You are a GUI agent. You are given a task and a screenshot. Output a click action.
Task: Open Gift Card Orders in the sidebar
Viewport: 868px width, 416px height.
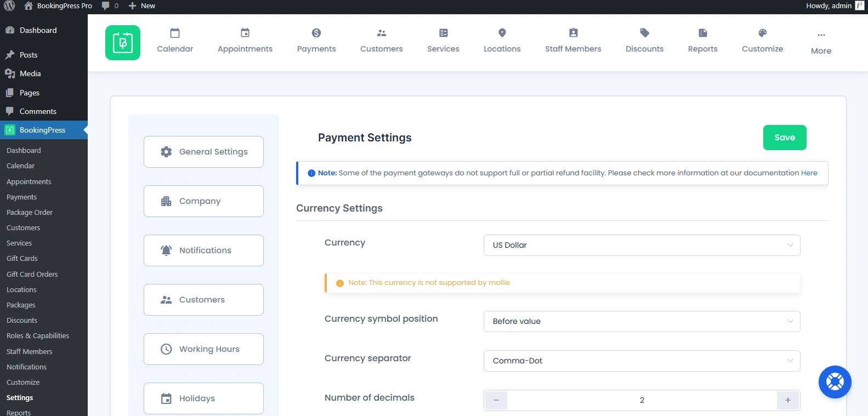pos(32,274)
